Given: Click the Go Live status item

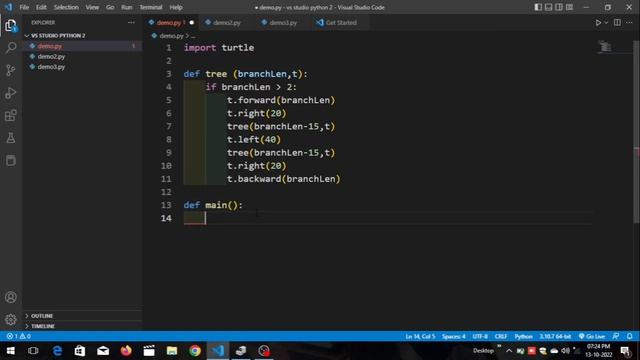Looking at the screenshot, I should click(591, 336).
